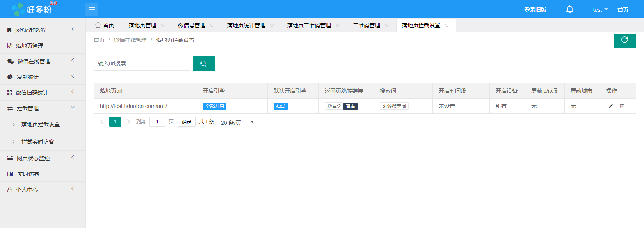Click the trash delete icon in row

pyautogui.click(x=622, y=106)
